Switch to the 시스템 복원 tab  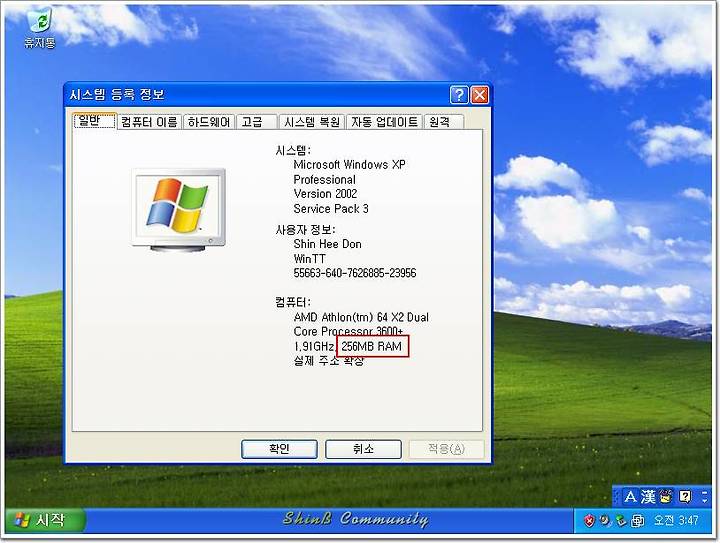point(312,122)
